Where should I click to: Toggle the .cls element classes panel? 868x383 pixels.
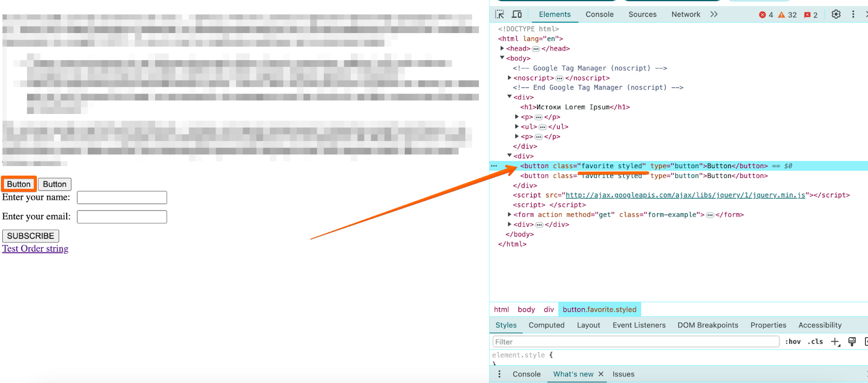pyautogui.click(x=815, y=341)
